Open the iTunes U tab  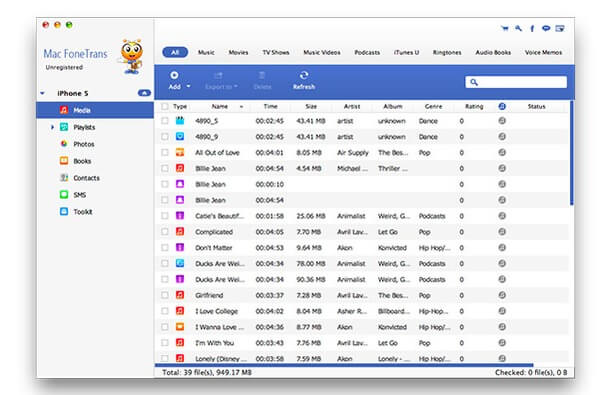point(406,52)
